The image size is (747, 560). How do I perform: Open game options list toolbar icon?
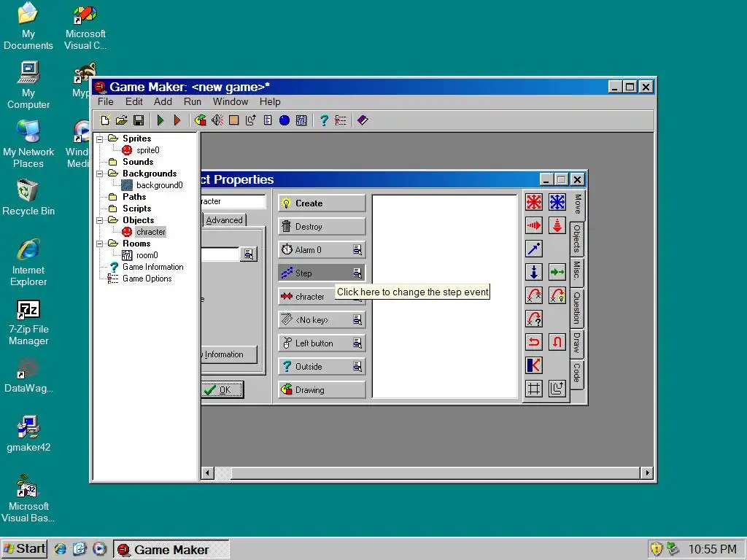click(x=341, y=120)
